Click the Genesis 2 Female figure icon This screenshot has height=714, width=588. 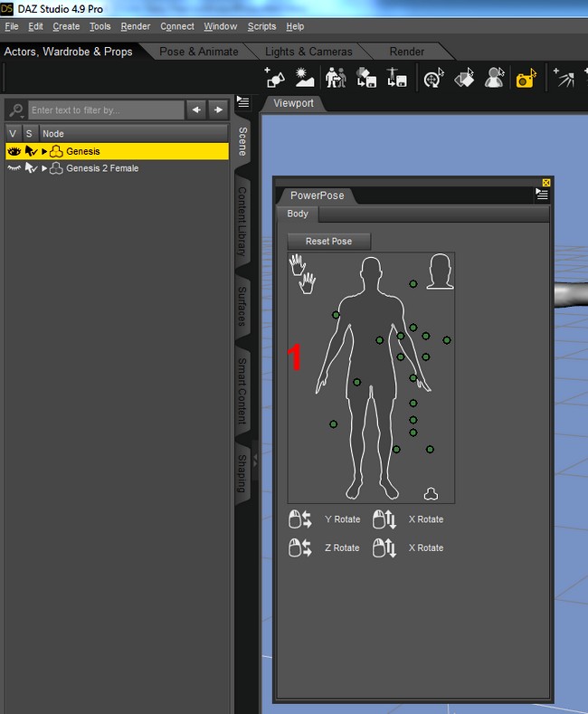[56, 168]
